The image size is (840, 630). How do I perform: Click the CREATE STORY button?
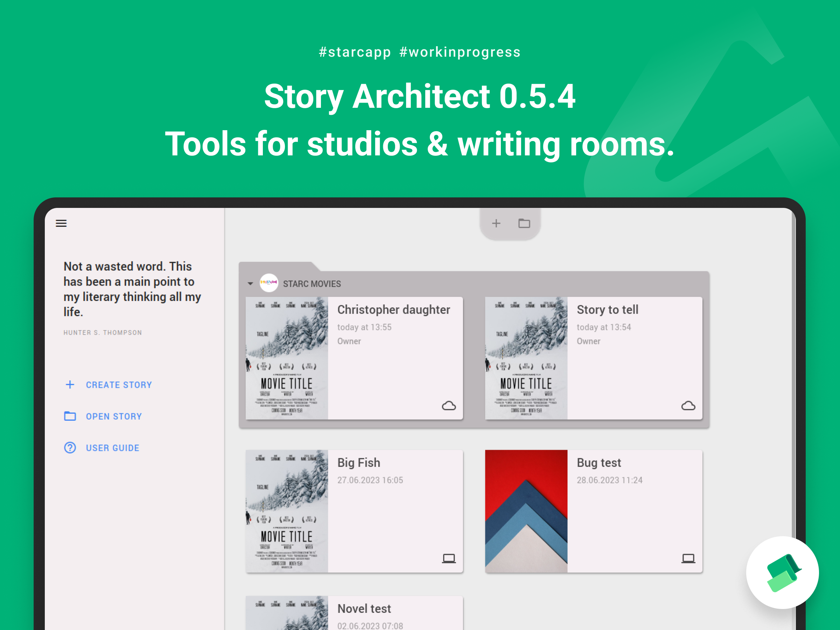click(108, 385)
